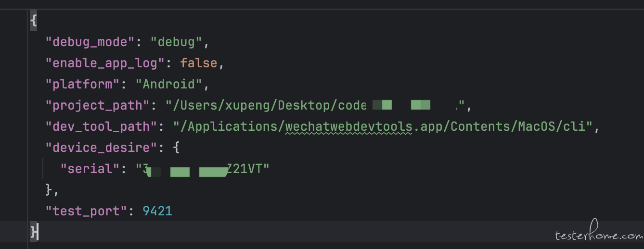Click the underlined wechatwebdevtools word
Screen dimensions: 644x249
(349, 126)
